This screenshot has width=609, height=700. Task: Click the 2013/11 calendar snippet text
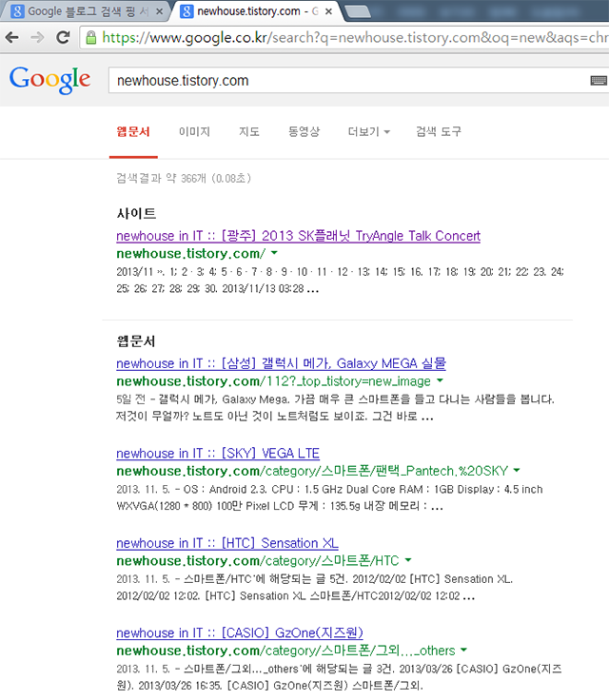[340, 280]
